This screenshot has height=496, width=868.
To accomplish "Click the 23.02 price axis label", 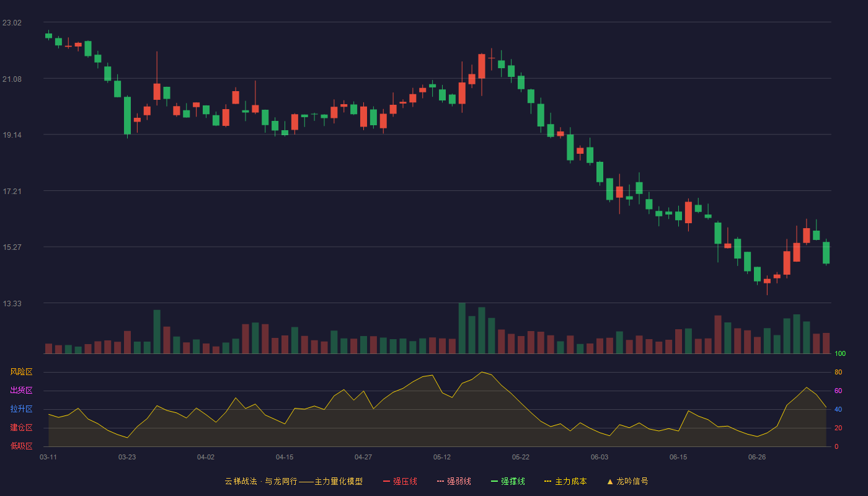I will pyautogui.click(x=12, y=23).
